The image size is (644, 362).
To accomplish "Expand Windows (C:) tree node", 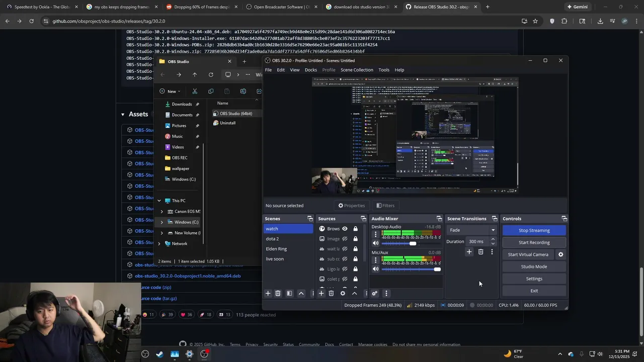I will 162,222.
